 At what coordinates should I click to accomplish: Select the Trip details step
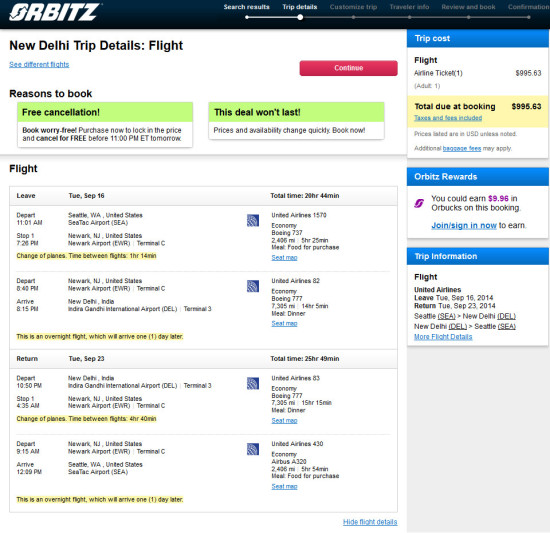300,7
